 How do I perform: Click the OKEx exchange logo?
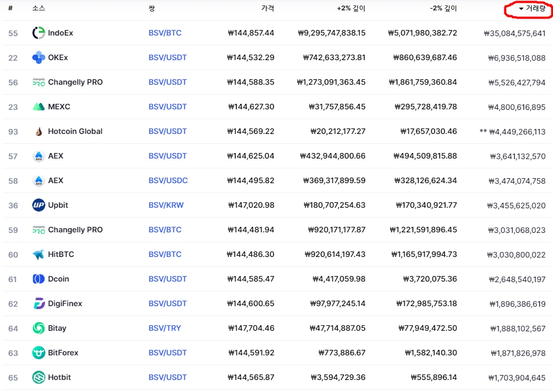click(x=38, y=57)
